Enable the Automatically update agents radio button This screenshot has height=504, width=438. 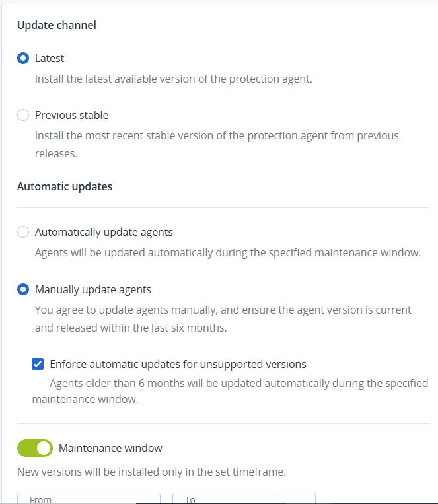tap(23, 232)
